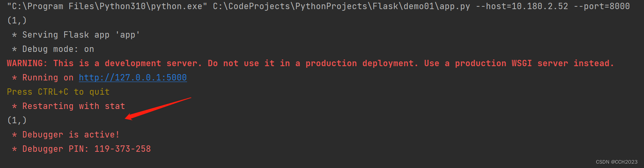Click the 'production WSGI server instead' text

coord(534,63)
